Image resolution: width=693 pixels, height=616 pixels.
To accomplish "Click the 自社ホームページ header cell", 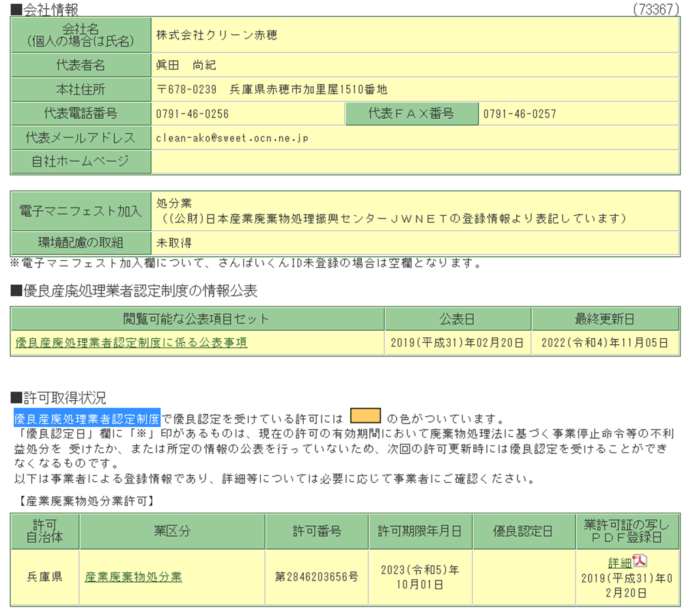I will tap(81, 162).
